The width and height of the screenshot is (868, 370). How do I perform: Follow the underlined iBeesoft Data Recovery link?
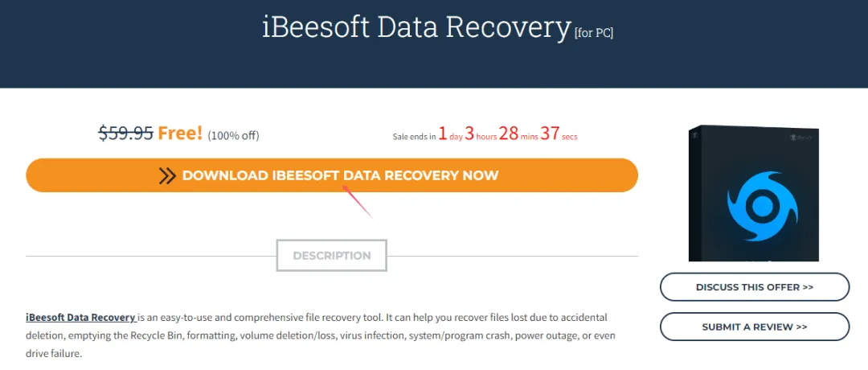pyautogui.click(x=81, y=318)
